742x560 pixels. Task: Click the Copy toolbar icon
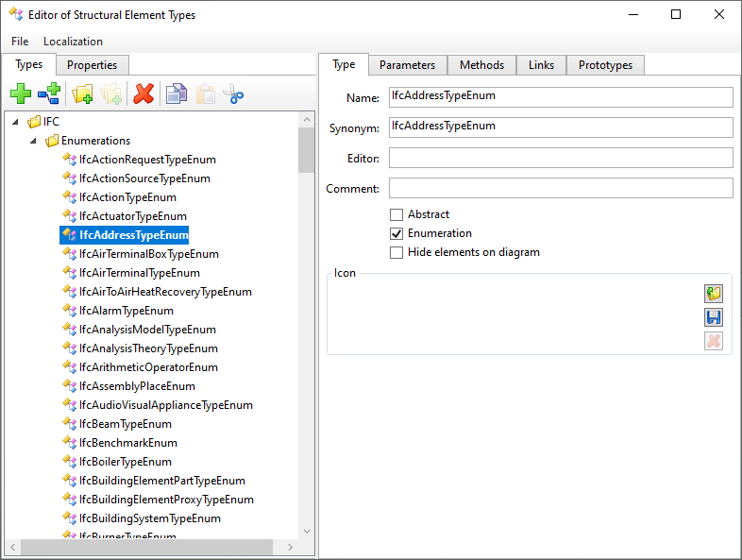[177, 93]
